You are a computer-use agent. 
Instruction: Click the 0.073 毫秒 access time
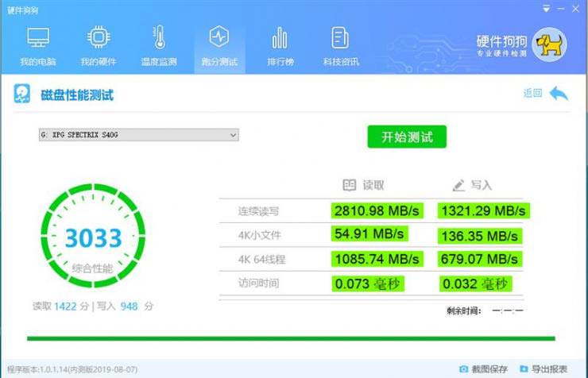point(367,283)
